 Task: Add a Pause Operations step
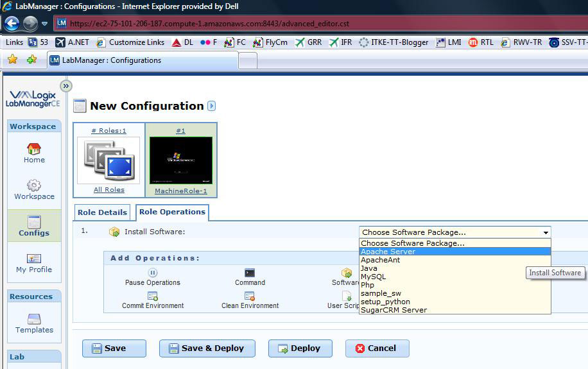click(153, 277)
